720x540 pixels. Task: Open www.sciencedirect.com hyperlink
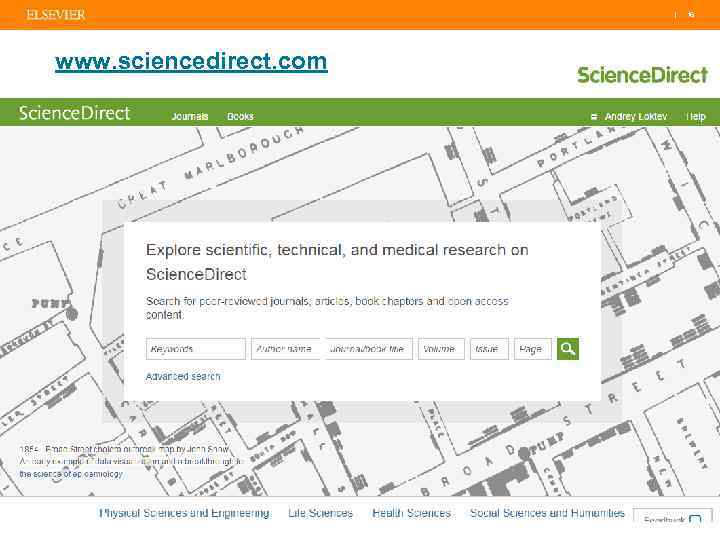pyautogui.click(x=191, y=62)
